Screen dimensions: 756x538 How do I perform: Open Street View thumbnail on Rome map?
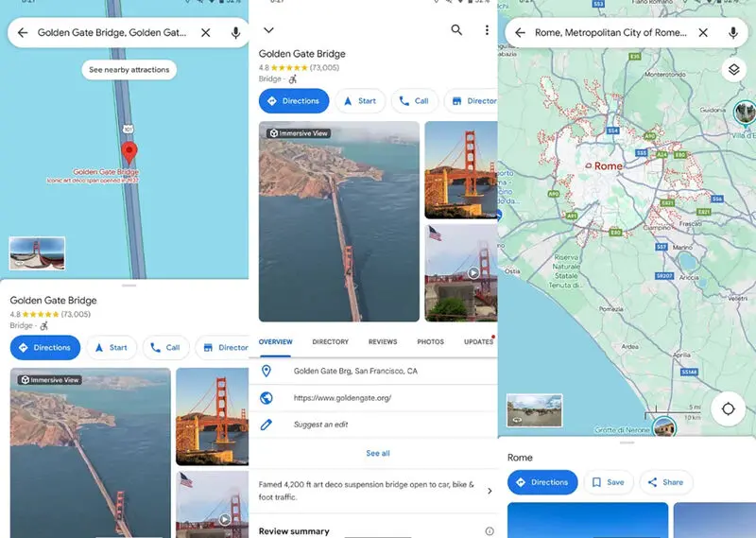tap(534, 410)
